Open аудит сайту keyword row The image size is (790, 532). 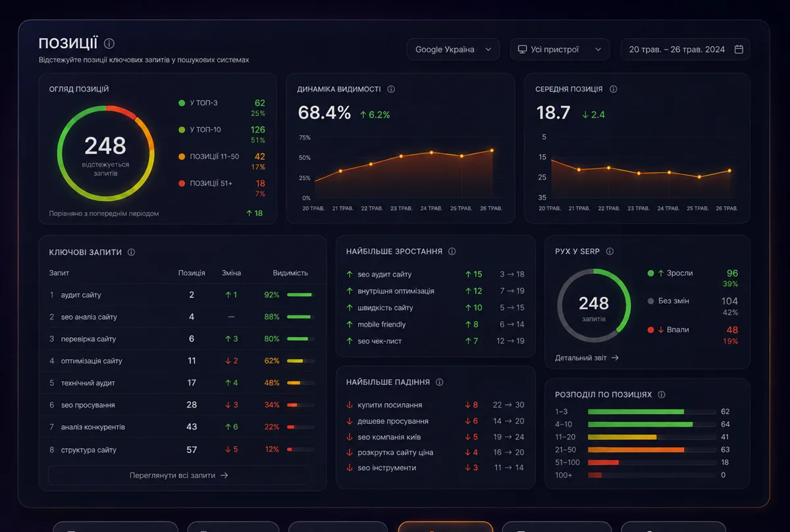pyautogui.click(x=182, y=295)
